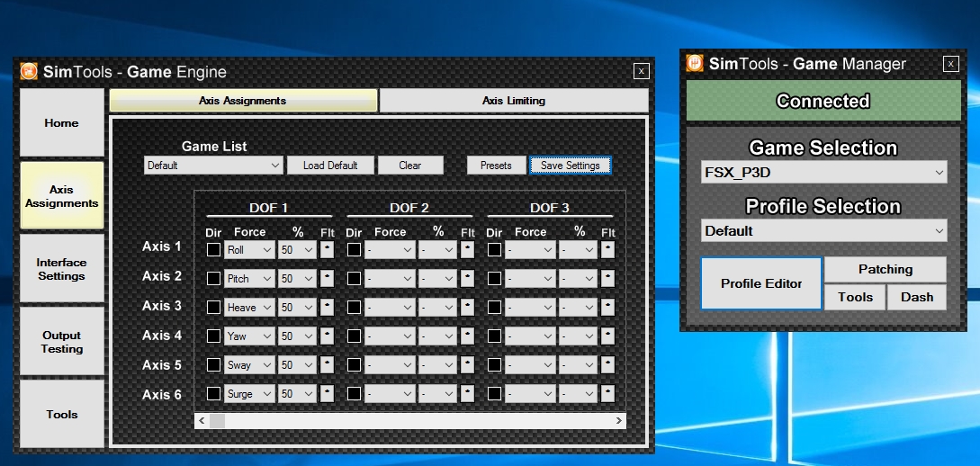The image size is (980, 466).
Task: Open Axis 3 DOF 3 filter button
Action: pyautogui.click(x=607, y=308)
